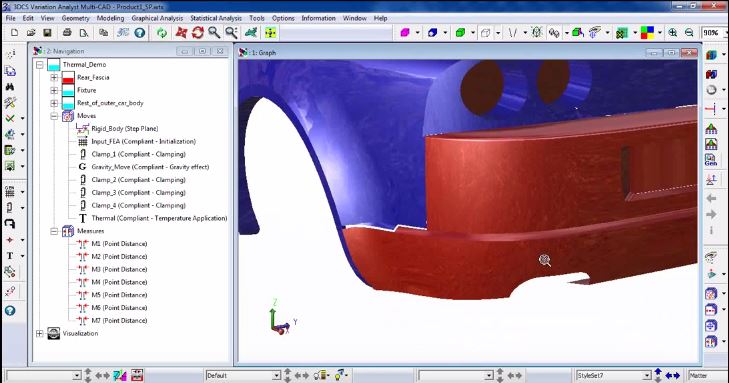This screenshot has width=729, height=383.
Task: Collapse the Measures tree node
Action: coord(54,231)
